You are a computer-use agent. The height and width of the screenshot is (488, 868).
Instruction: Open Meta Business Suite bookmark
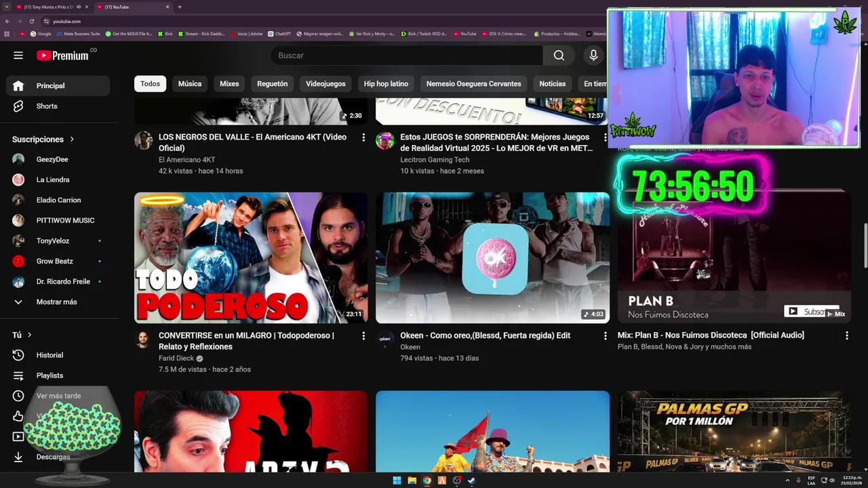click(78, 33)
